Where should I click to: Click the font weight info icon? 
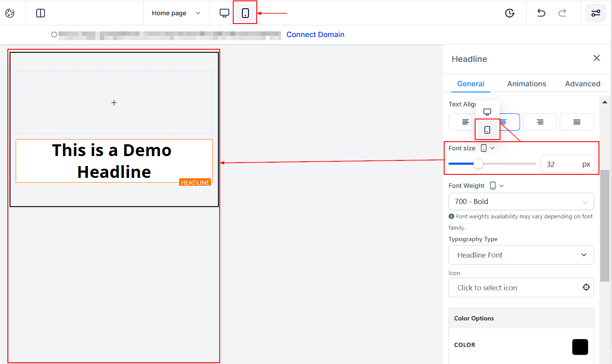click(451, 217)
